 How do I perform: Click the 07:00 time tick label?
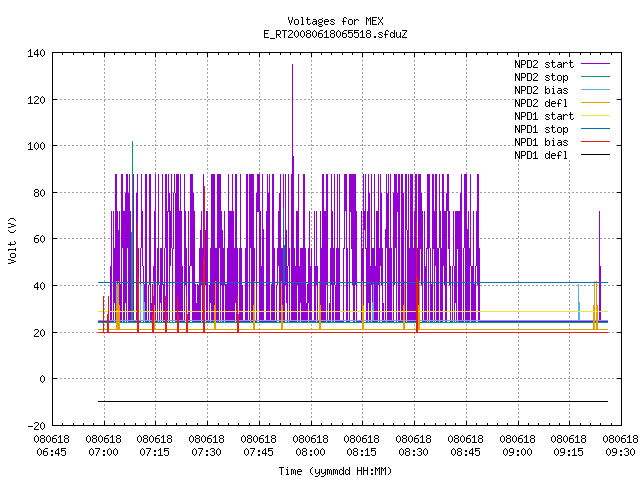pyautogui.click(x=103, y=452)
